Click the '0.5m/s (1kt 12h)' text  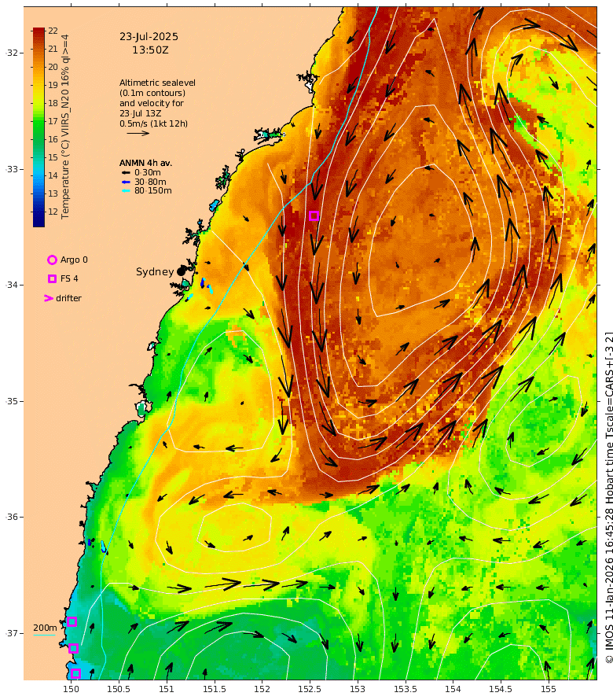click(153, 123)
